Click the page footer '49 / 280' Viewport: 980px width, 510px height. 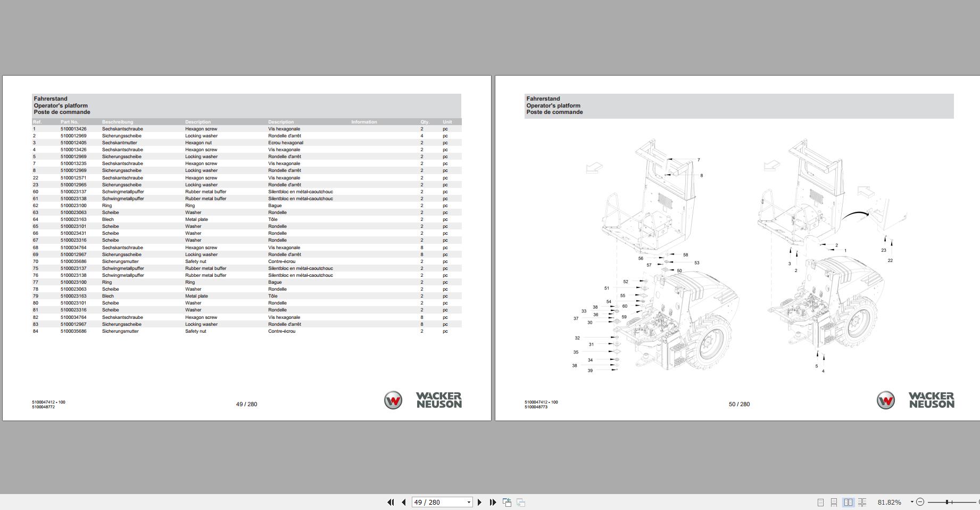pos(246,404)
